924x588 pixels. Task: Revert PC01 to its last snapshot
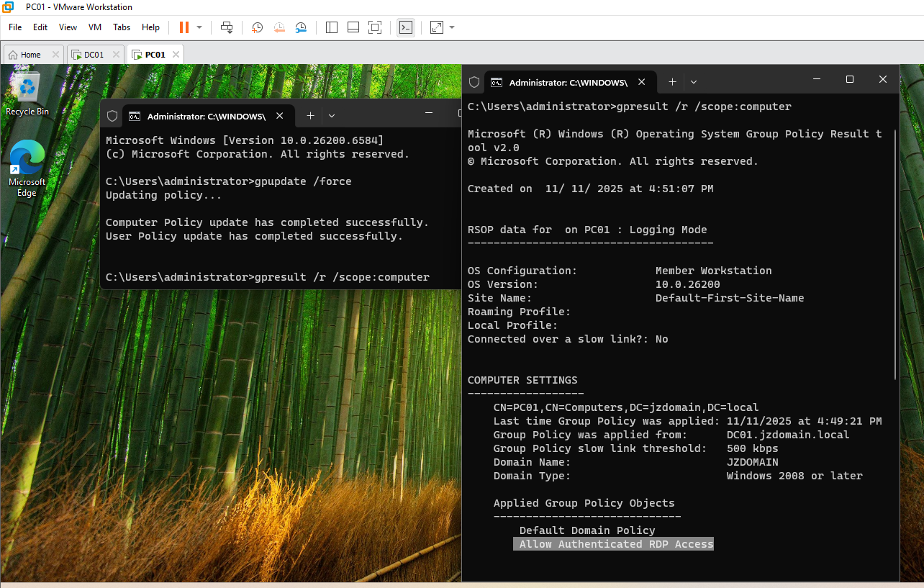[279, 27]
